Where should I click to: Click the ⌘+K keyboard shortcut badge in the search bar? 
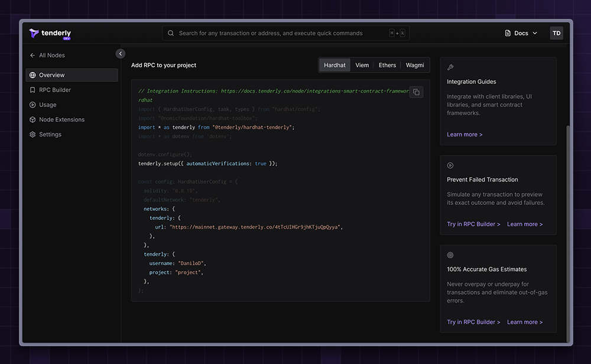(397, 33)
